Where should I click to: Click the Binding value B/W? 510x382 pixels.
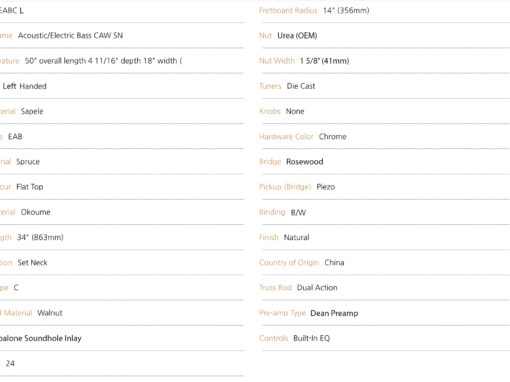point(298,212)
